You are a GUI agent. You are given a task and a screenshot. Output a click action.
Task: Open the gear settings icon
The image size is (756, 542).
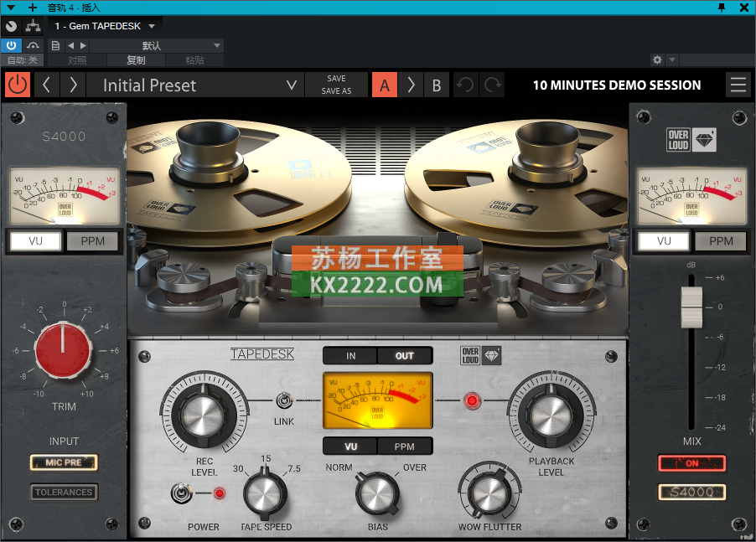click(657, 59)
